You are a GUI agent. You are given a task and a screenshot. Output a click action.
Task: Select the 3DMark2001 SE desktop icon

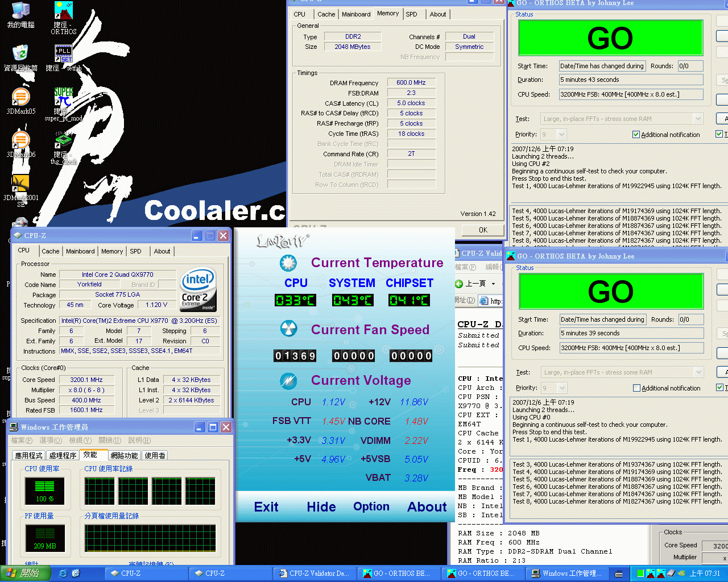(x=20, y=184)
